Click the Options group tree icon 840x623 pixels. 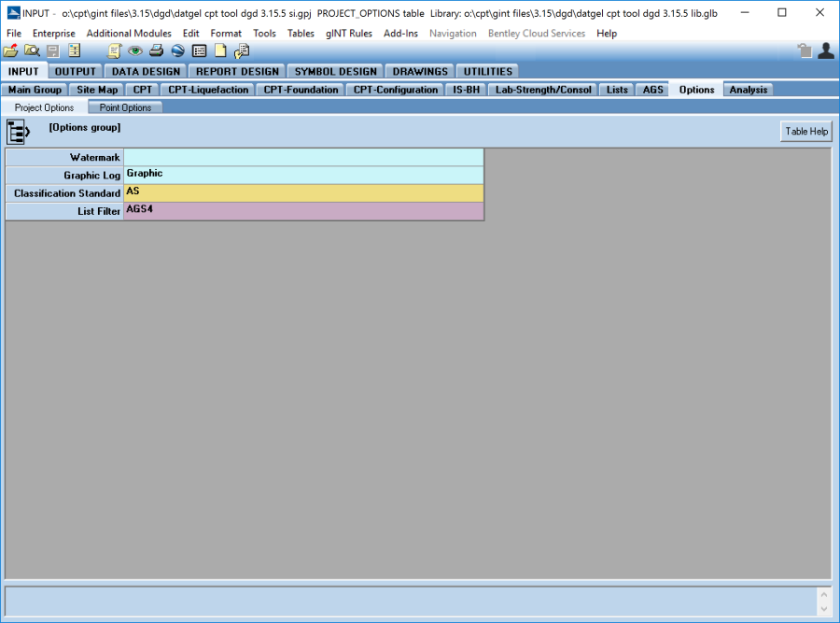[19, 132]
